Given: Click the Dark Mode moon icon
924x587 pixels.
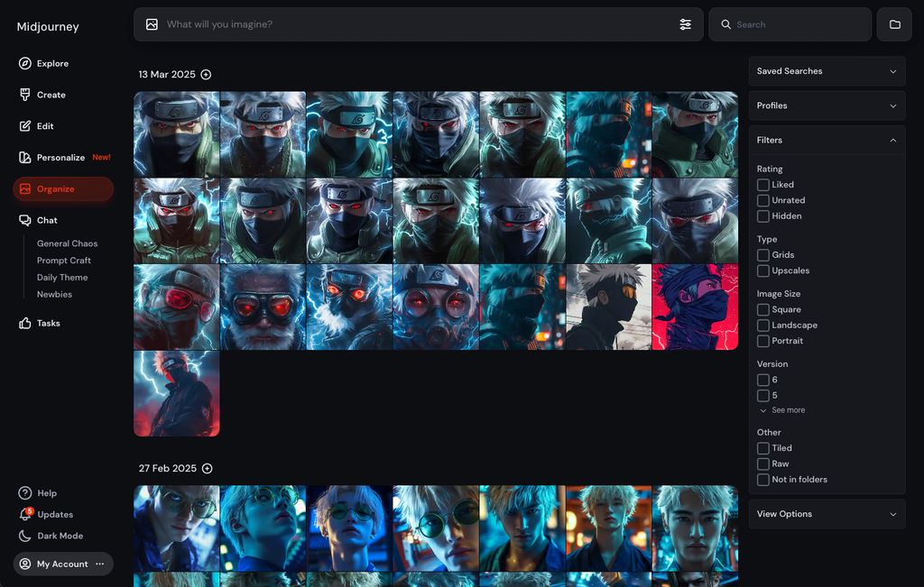Looking at the screenshot, I should coord(25,536).
